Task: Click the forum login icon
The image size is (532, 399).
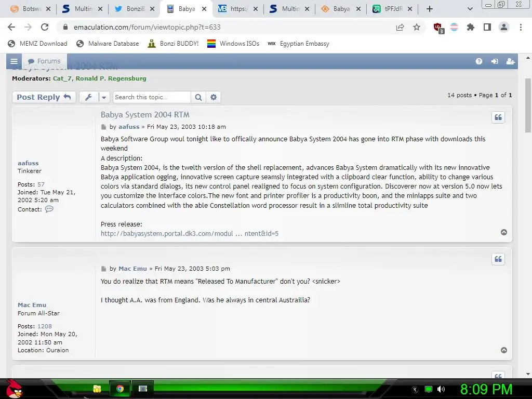Action: 495,61
